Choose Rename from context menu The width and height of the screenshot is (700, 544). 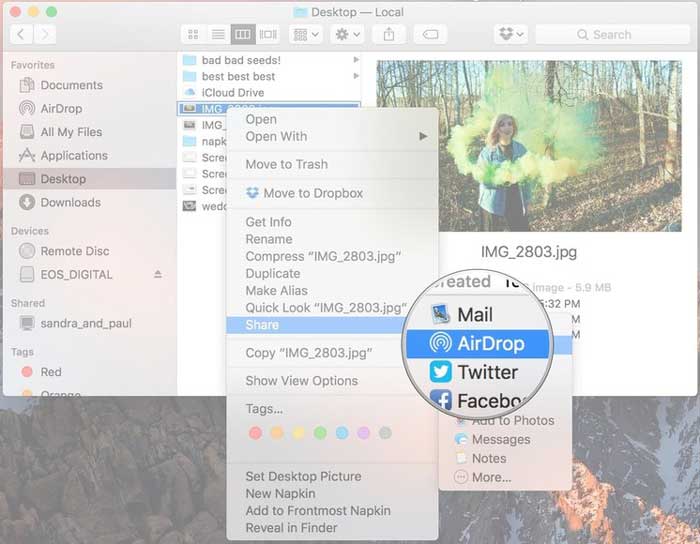(269, 239)
